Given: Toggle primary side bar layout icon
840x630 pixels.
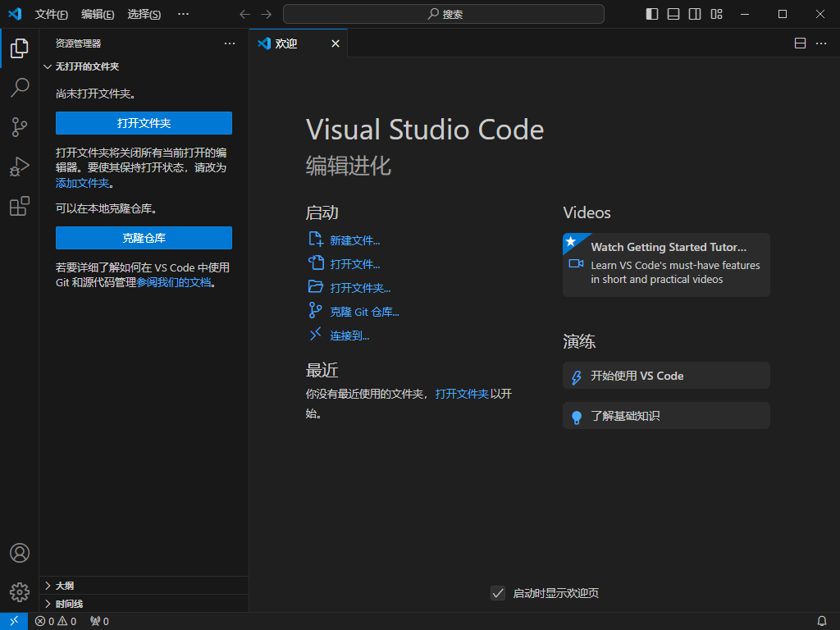Looking at the screenshot, I should pyautogui.click(x=652, y=14).
